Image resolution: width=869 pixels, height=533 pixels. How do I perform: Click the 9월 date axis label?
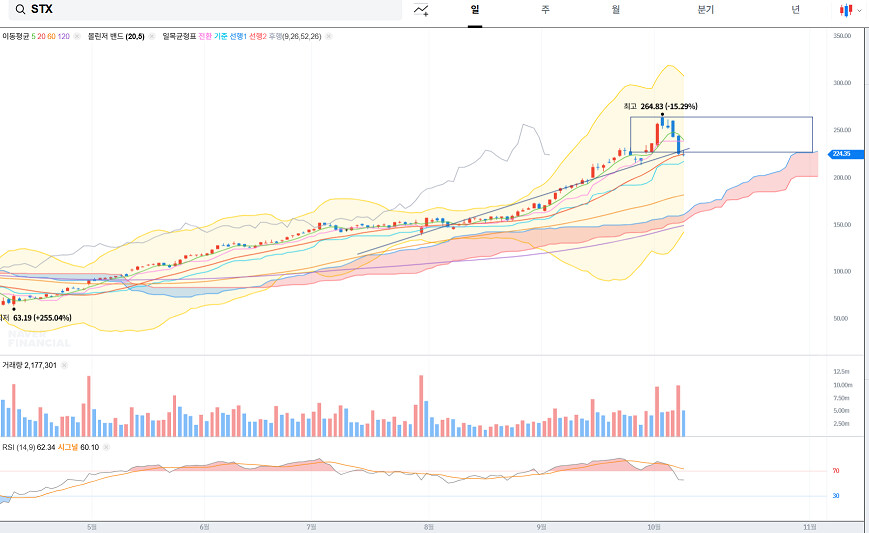pos(541,527)
